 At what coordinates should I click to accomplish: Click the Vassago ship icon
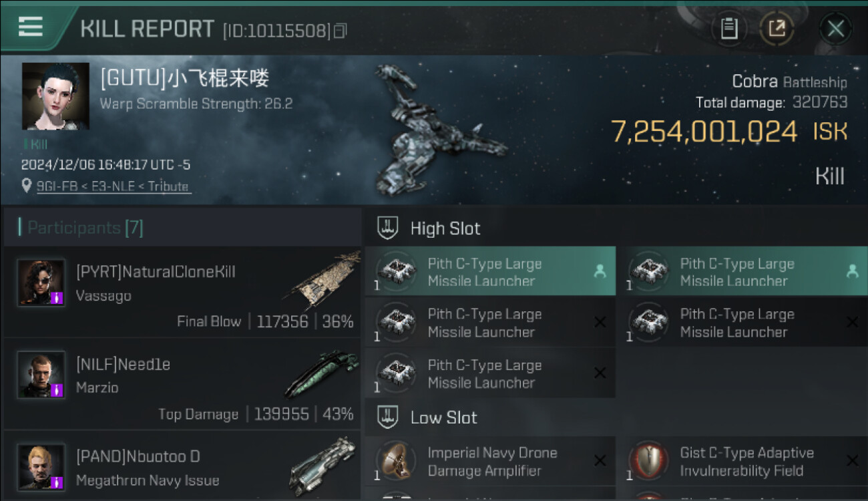(322, 279)
